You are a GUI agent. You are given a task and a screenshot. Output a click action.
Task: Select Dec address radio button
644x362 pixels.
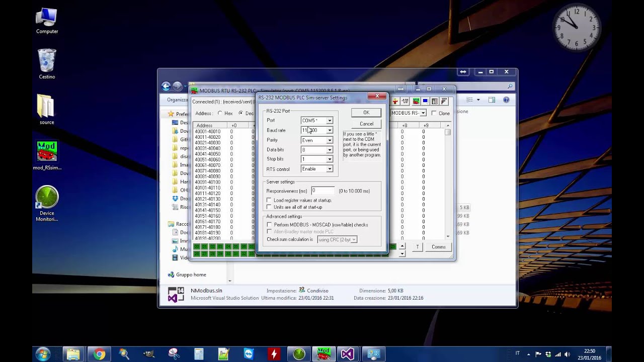(241, 114)
